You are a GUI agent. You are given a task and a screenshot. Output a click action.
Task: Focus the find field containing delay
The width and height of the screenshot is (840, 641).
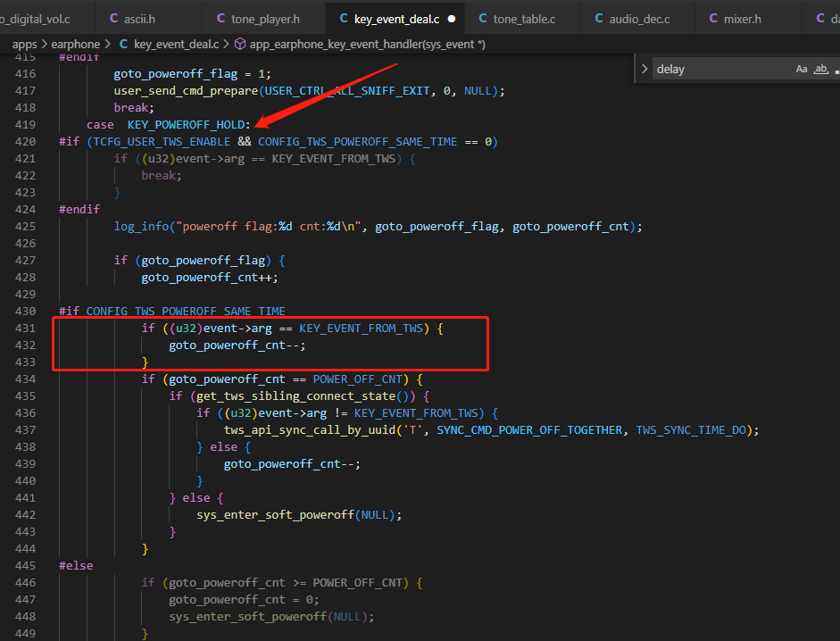point(723,69)
